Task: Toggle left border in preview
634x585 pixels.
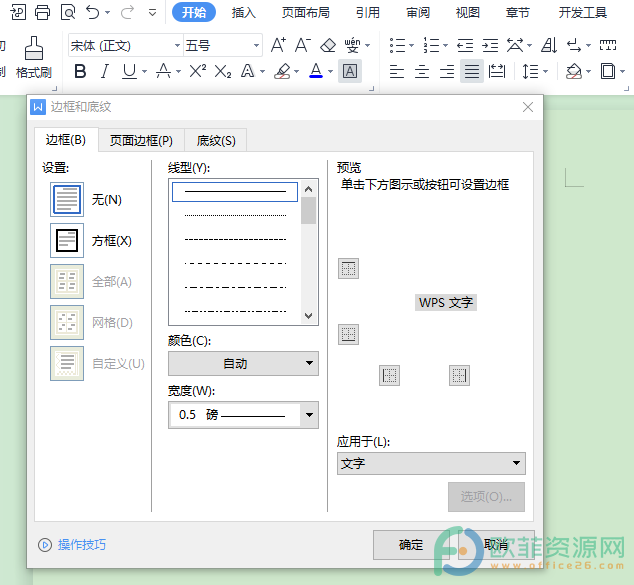Action: (x=389, y=376)
